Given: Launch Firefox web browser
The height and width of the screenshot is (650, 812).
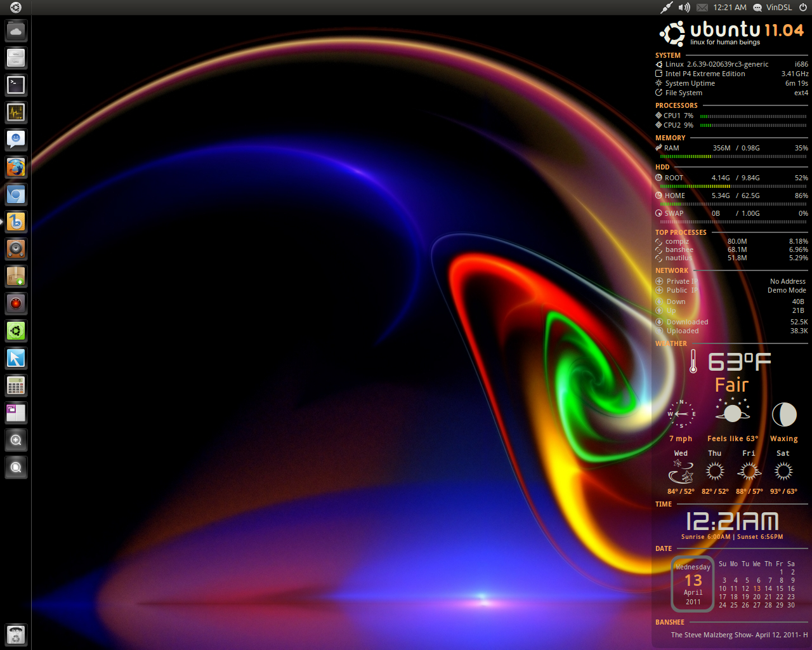Looking at the screenshot, I should pos(16,167).
